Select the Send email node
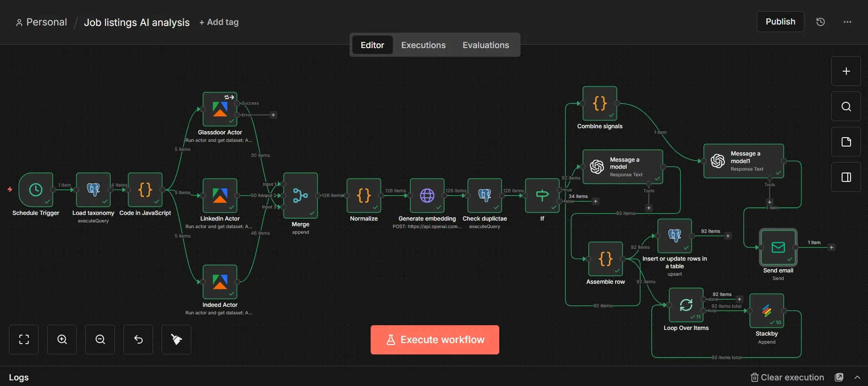 point(778,247)
